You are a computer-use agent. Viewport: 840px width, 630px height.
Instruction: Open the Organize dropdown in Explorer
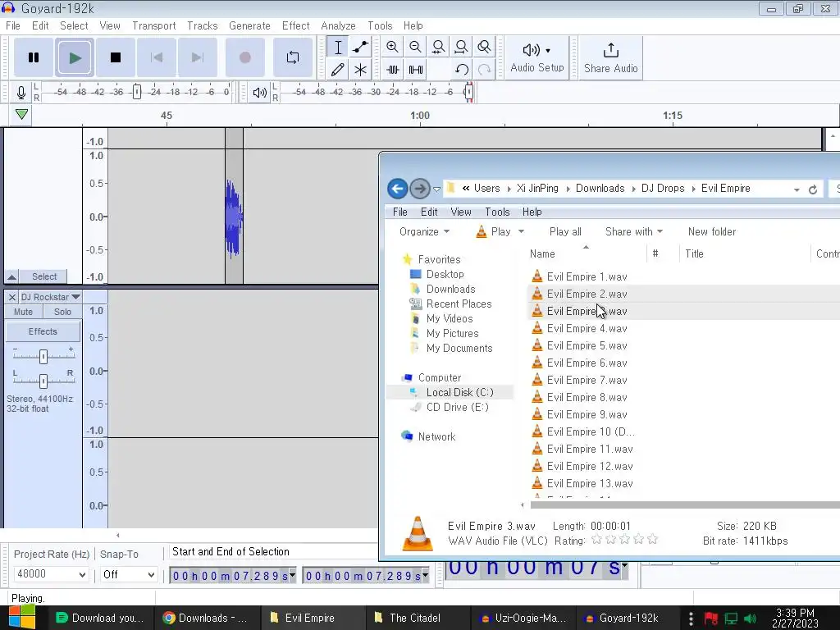(424, 231)
